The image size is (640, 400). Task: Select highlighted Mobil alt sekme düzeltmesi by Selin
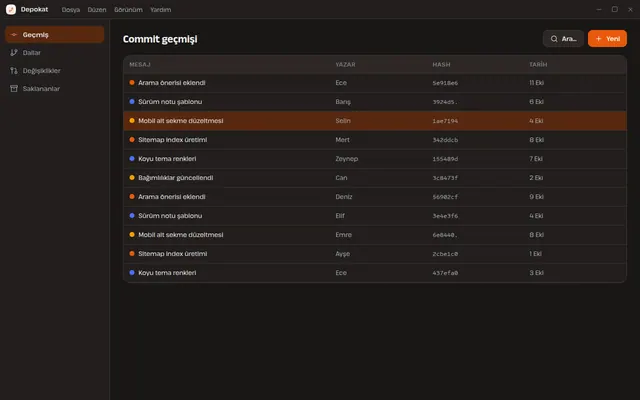[375, 121]
